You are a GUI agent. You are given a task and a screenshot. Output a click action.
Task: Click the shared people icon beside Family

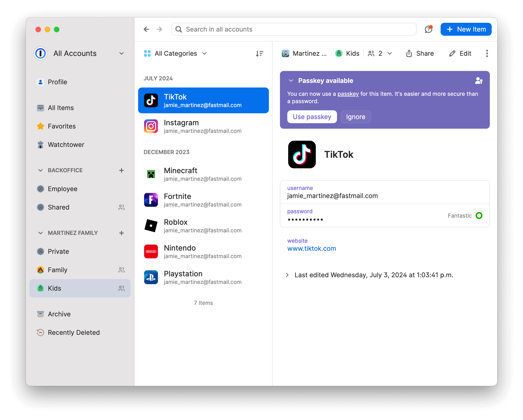pyautogui.click(x=122, y=270)
